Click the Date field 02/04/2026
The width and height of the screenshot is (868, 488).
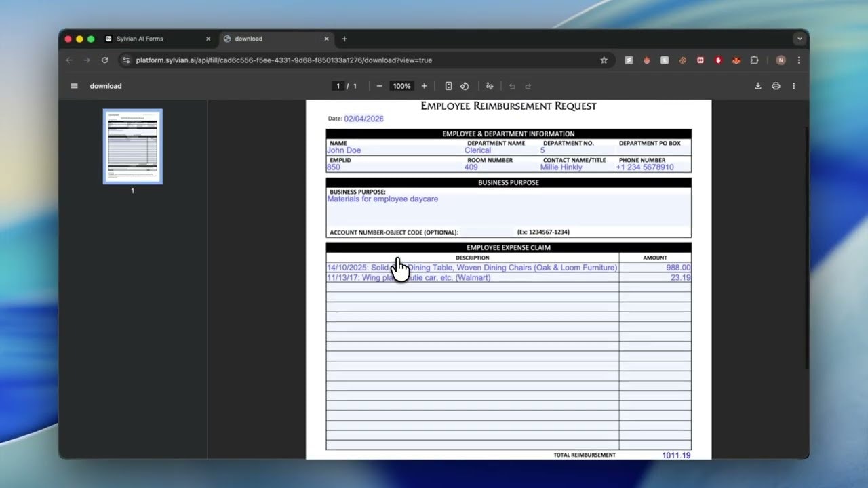363,119
